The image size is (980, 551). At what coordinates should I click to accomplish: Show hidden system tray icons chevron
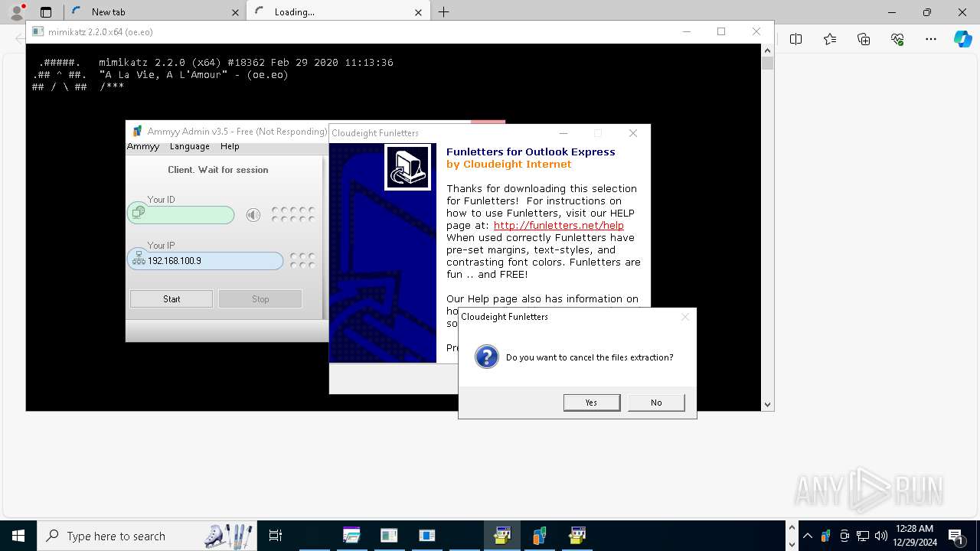807,536
